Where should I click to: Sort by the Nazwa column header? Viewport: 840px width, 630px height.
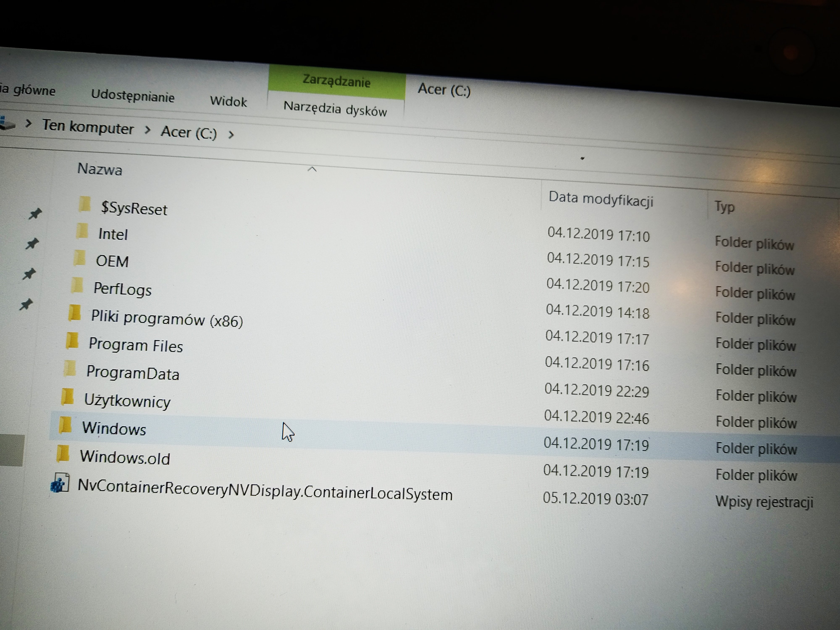pos(100,169)
